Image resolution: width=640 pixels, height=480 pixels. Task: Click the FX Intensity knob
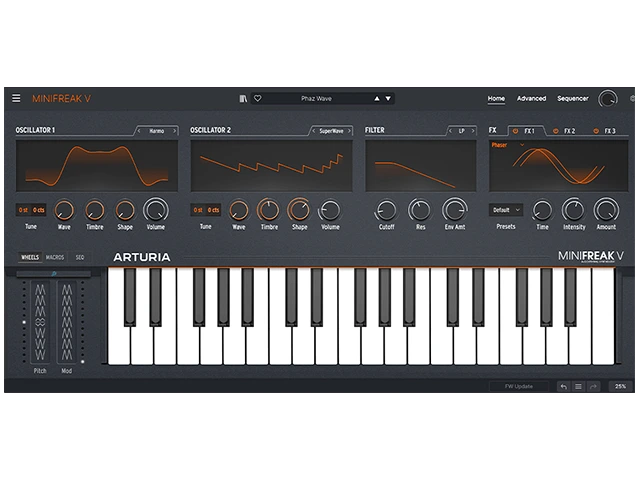click(x=574, y=210)
